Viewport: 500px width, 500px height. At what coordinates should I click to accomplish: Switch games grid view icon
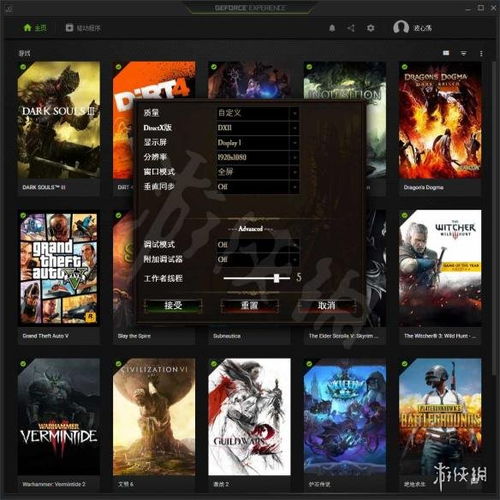[446, 53]
